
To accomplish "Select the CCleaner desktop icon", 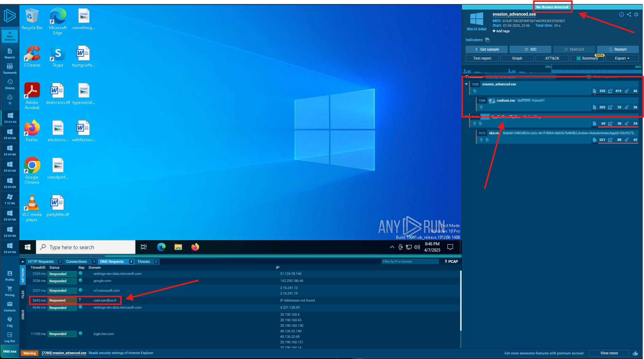I will [32, 57].
